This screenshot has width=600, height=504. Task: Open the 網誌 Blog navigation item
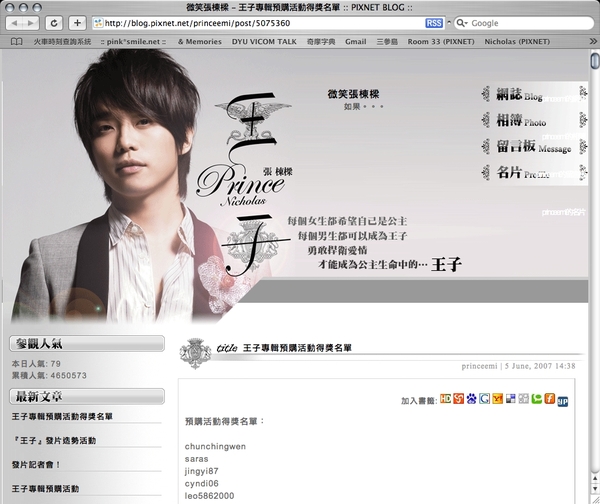pyautogui.click(x=519, y=95)
